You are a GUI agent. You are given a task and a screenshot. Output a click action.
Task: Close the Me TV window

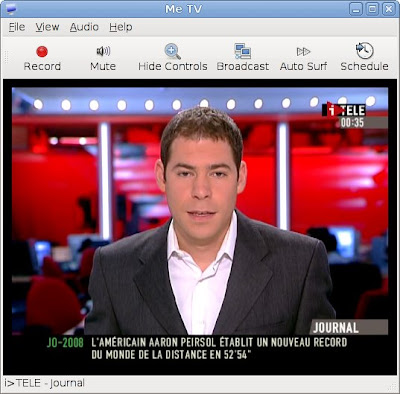coord(389,9)
